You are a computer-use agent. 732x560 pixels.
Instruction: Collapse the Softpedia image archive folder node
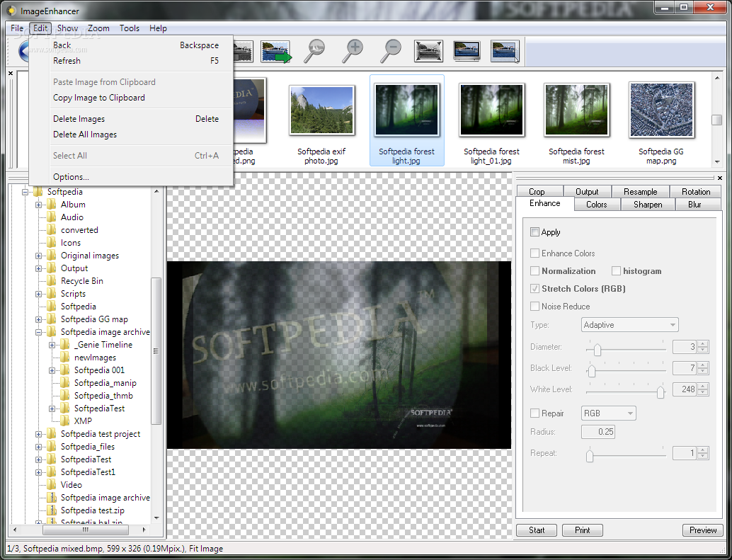click(x=39, y=332)
